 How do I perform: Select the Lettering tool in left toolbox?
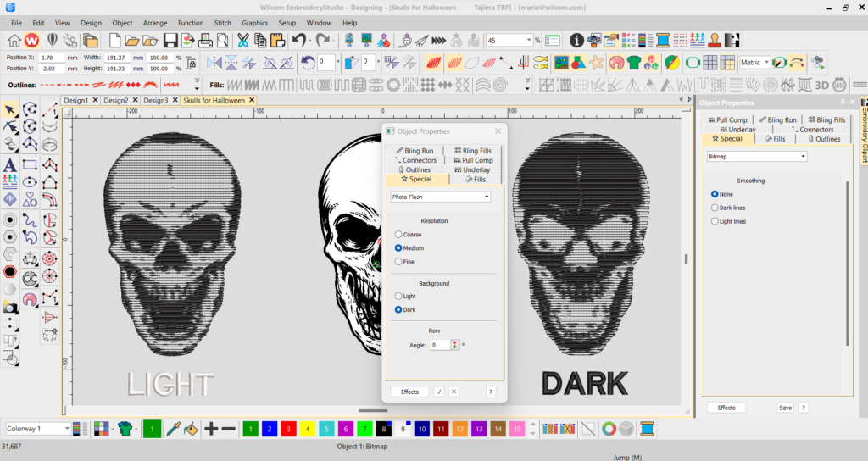9,164
